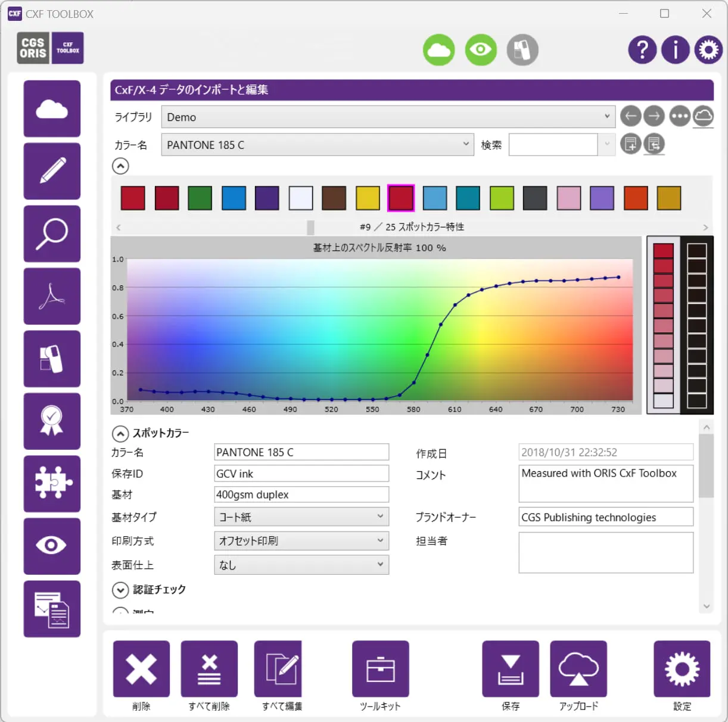728x722 pixels.
Task: Open the 基材タイプ dropdown
Action: coord(301,516)
